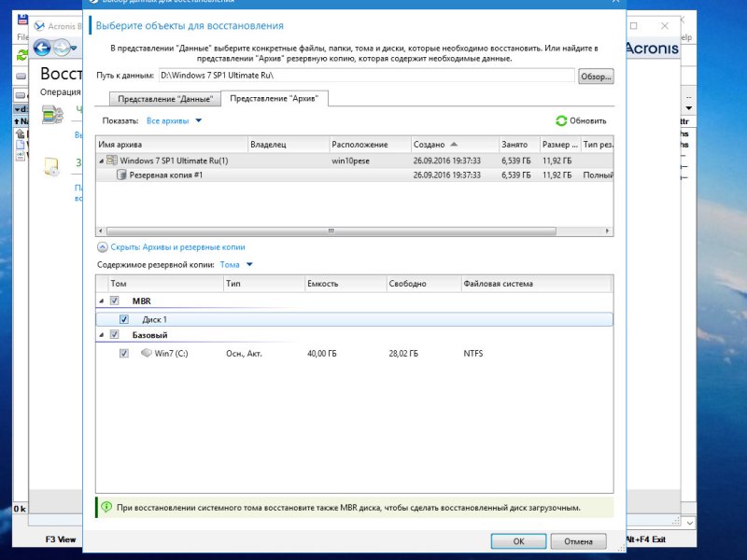Image resolution: width=747 pixels, height=560 pixels.
Task: Toggle the Базовый checkbox
Action: [x=114, y=334]
